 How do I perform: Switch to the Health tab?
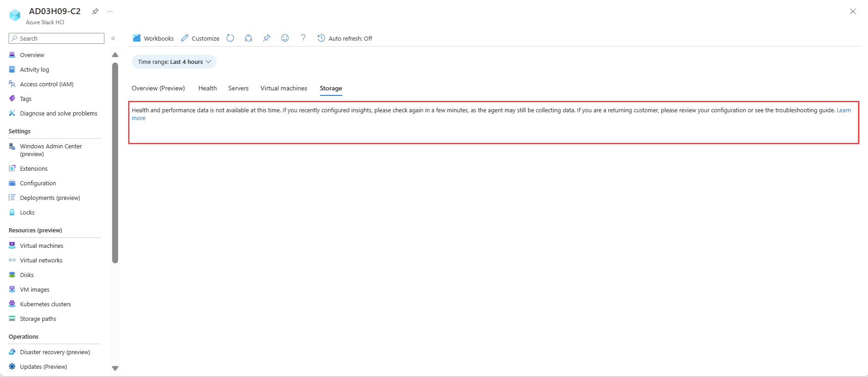tap(207, 88)
